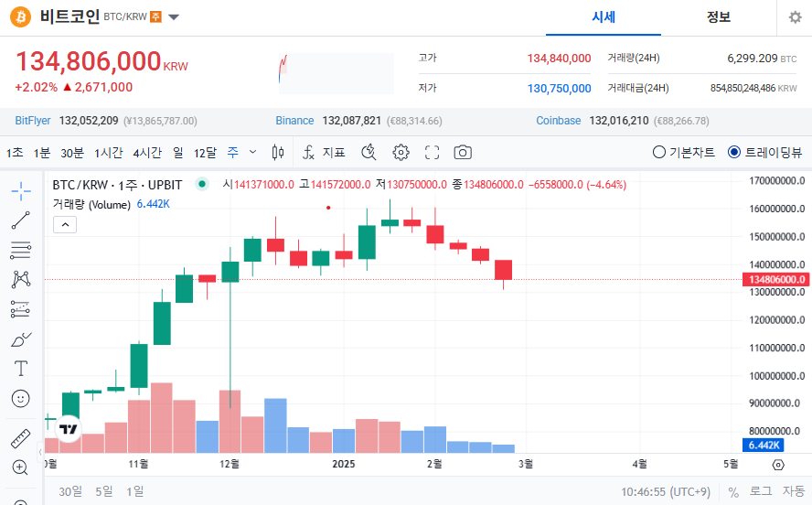Open price axis settings icon
Screen dimensions: 812x505
tap(778, 465)
